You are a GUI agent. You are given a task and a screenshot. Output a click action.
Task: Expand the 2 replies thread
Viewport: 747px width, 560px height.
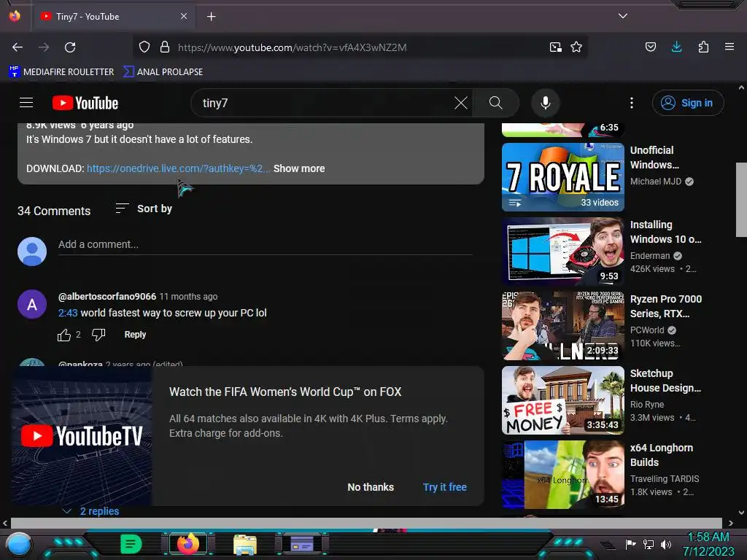click(x=91, y=511)
